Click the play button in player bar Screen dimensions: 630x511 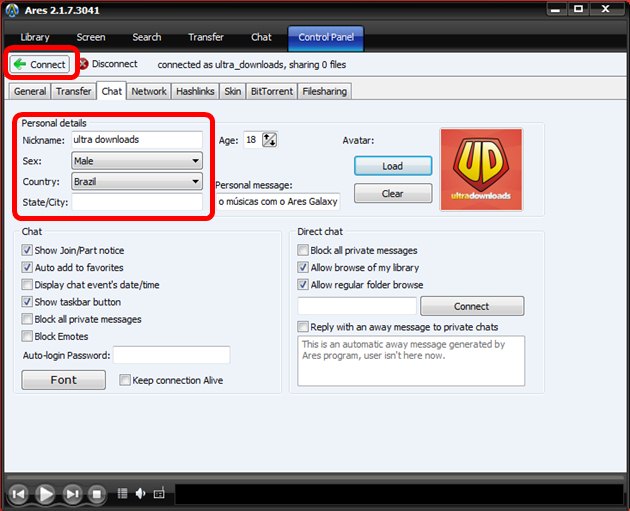(45, 494)
